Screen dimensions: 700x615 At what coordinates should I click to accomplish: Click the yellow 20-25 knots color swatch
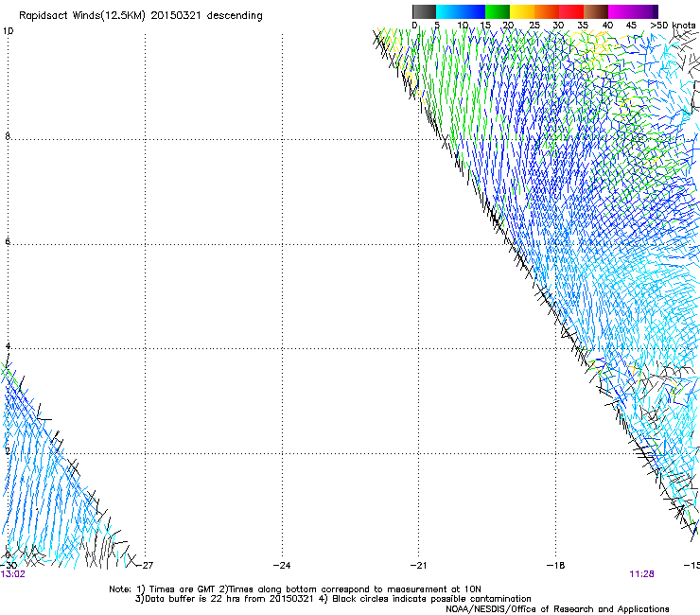(x=522, y=11)
